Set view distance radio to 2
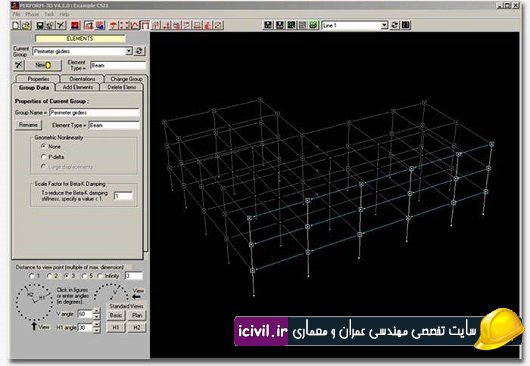The image size is (530, 366). pyautogui.click(x=49, y=276)
